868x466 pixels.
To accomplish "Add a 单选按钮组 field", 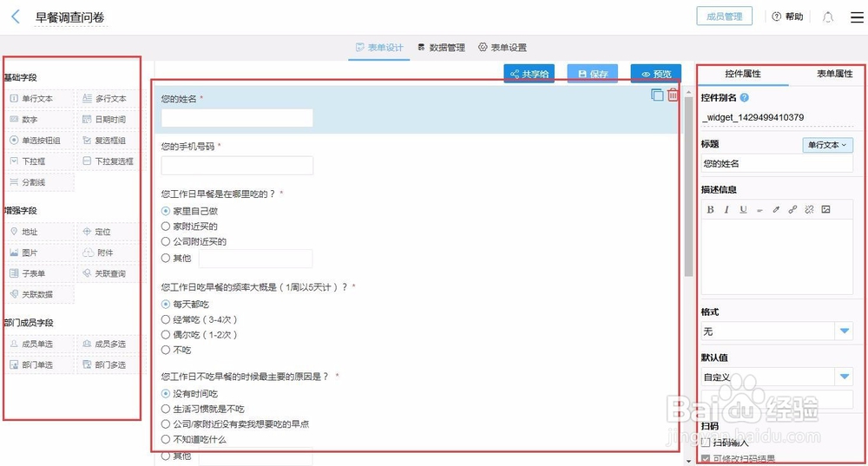I will pyautogui.click(x=40, y=141).
